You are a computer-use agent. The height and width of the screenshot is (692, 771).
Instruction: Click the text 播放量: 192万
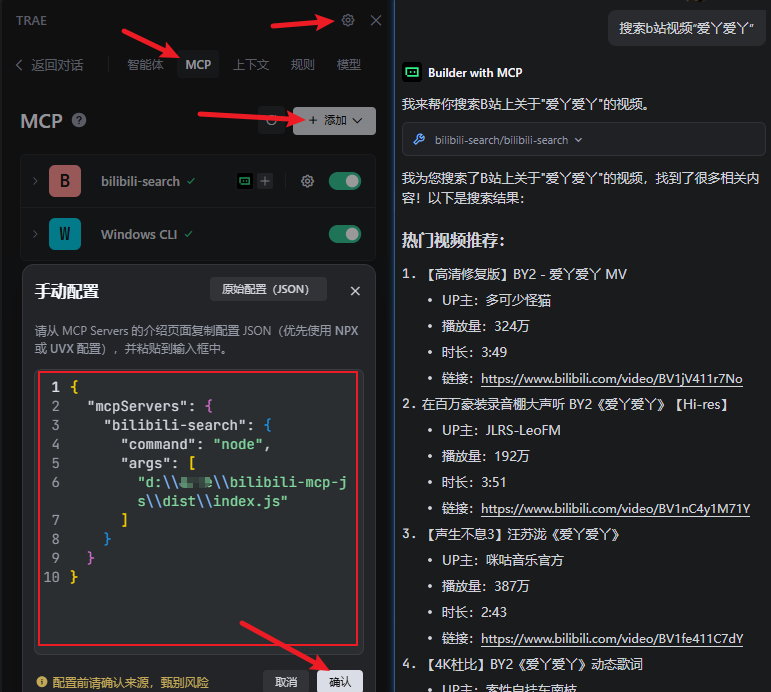(x=485, y=456)
